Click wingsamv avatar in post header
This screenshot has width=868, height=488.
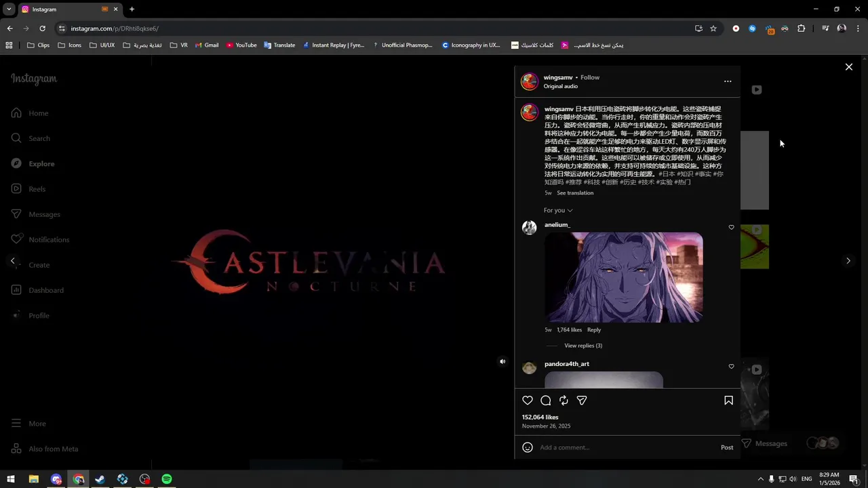click(x=530, y=82)
